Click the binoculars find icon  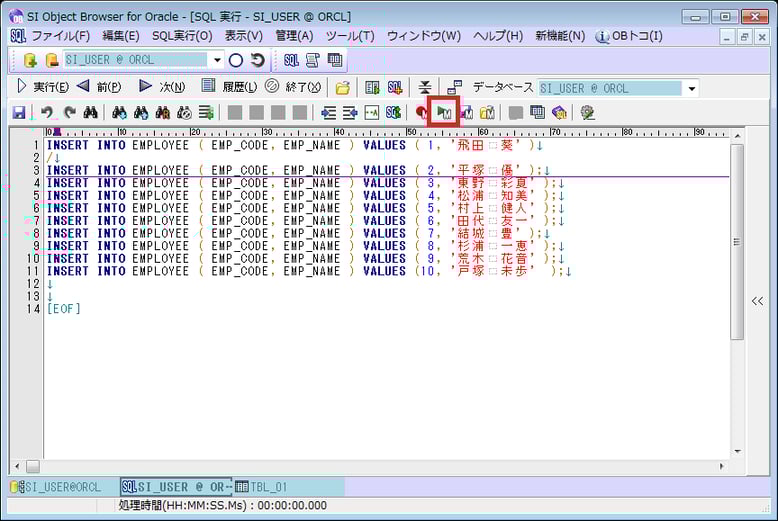90,113
